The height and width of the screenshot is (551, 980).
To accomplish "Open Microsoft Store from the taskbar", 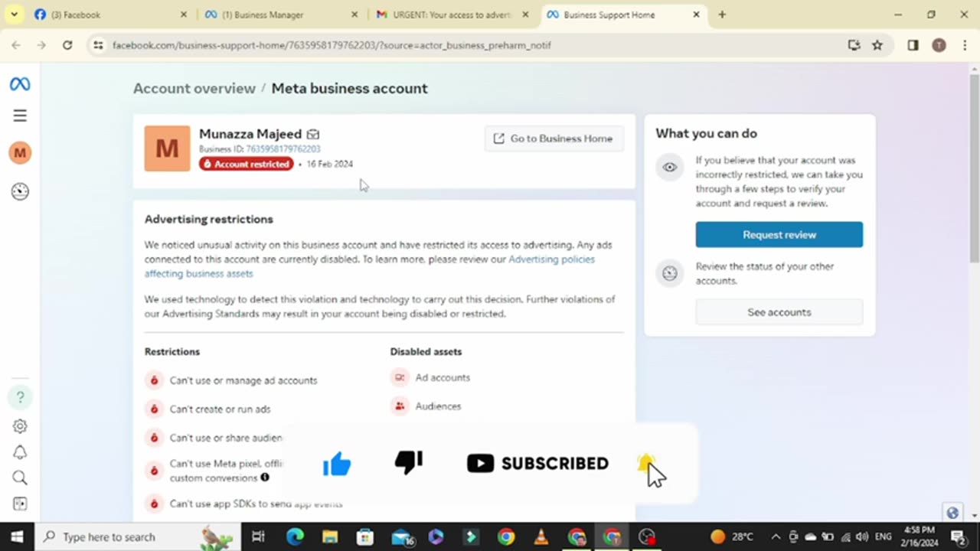I will (365, 536).
